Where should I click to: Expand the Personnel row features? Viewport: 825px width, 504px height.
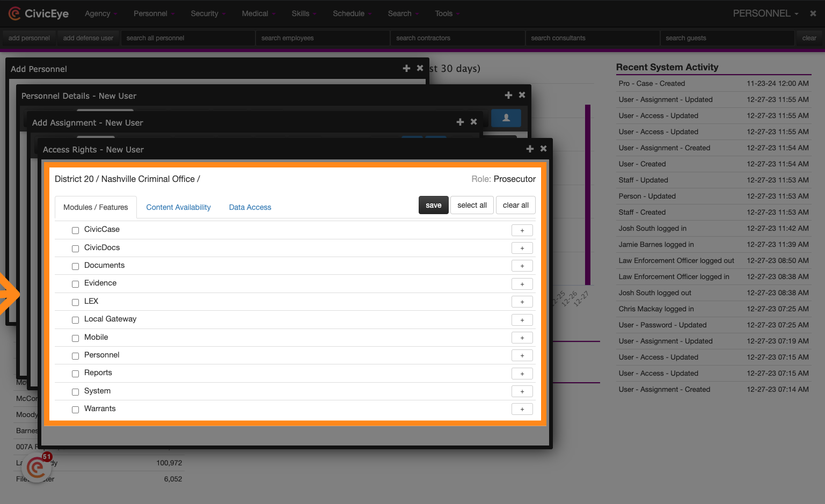(x=522, y=355)
